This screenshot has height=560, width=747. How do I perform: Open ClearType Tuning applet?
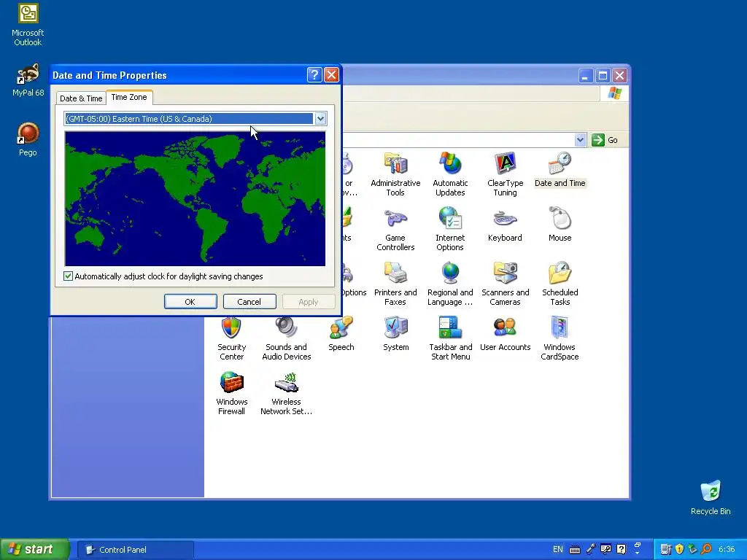coord(505,174)
